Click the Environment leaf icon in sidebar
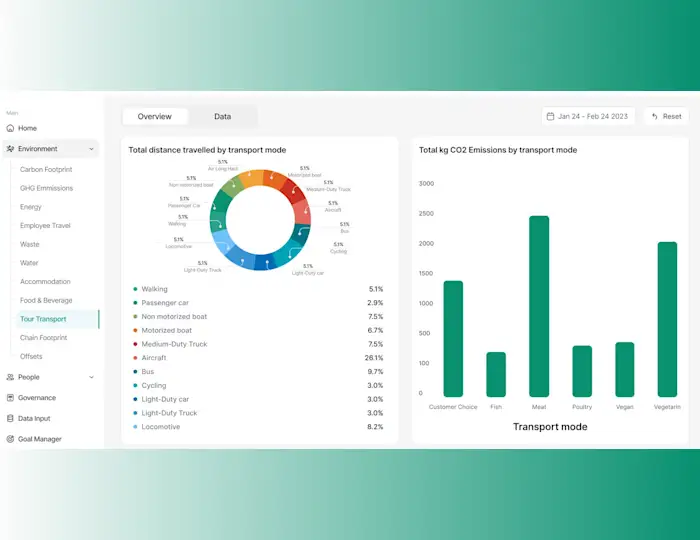Viewport: 700px width, 540px height. (10, 149)
